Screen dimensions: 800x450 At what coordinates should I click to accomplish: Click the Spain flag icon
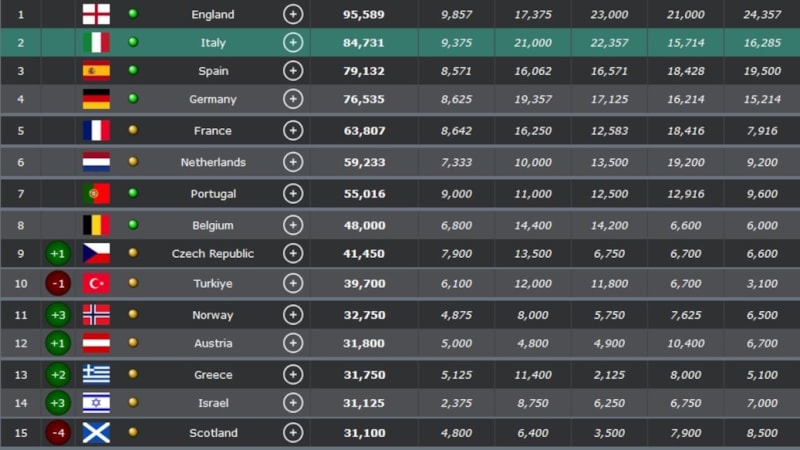click(x=96, y=71)
